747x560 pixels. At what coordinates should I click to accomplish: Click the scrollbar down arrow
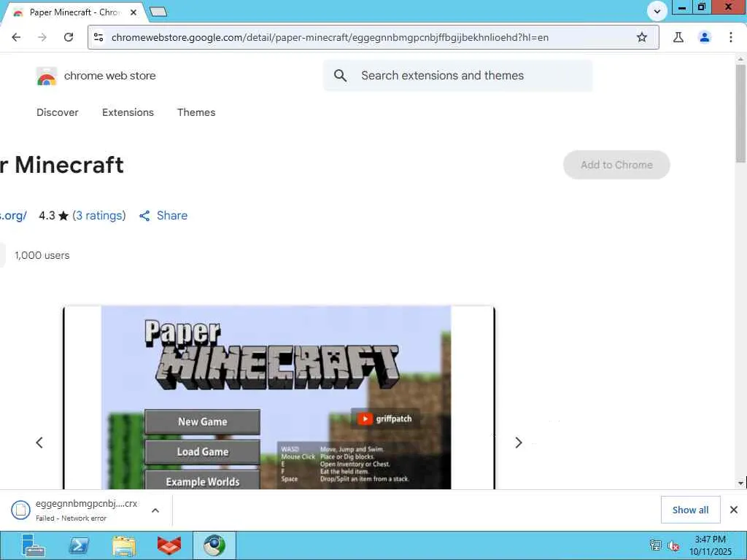pyautogui.click(x=741, y=483)
